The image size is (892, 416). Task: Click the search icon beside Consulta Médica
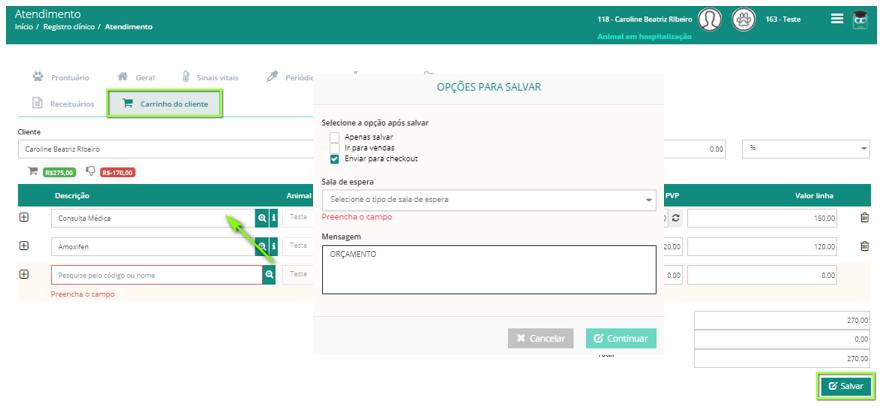(262, 218)
